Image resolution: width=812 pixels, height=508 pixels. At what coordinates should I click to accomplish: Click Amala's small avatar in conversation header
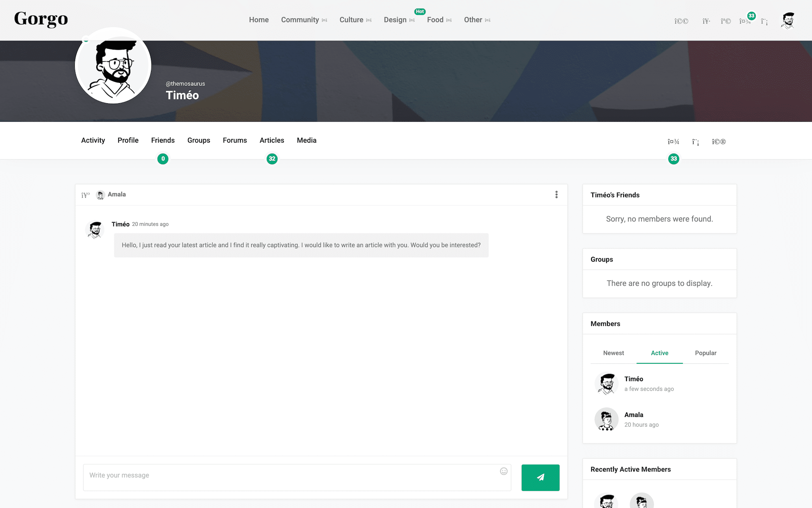100,195
